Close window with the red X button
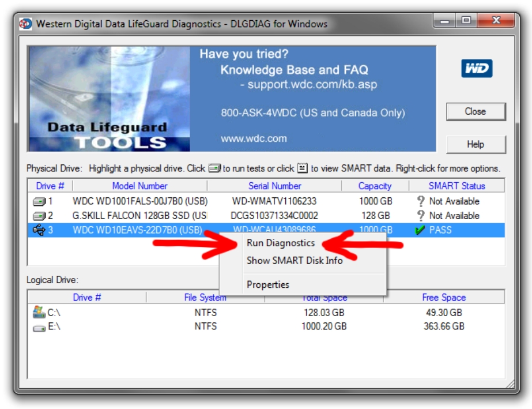 [x=496, y=21]
